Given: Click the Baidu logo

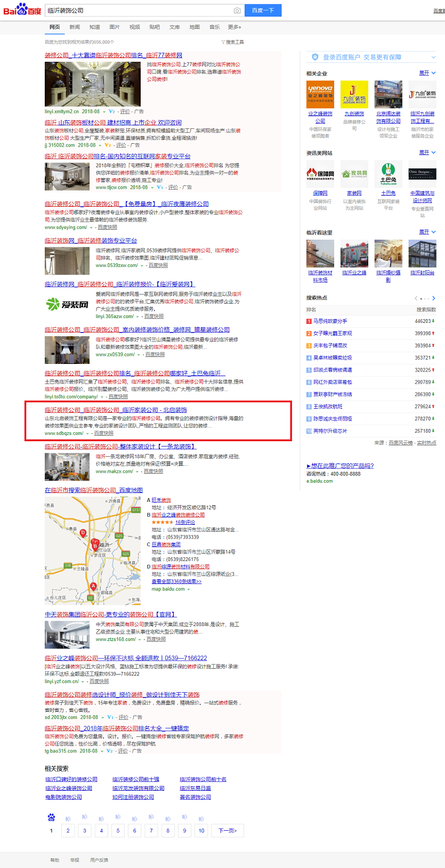Looking at the screenshot, I should [x=22, y=10].
